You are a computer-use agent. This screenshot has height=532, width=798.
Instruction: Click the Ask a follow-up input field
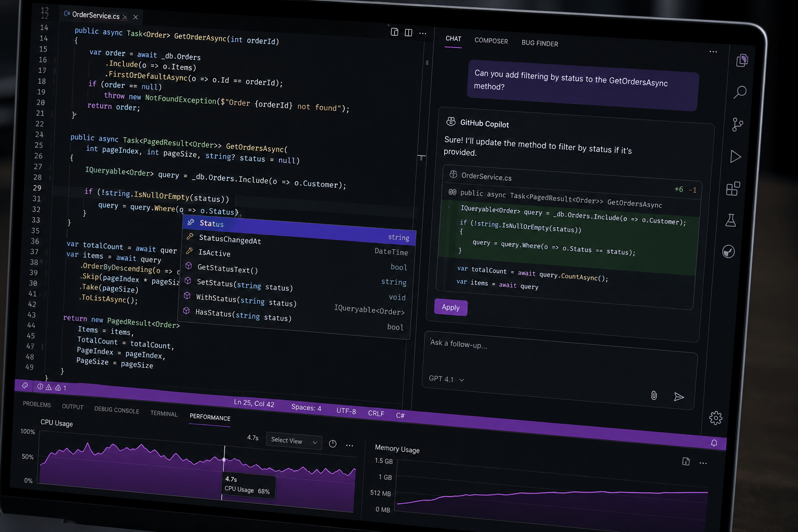tap(560, 370)
